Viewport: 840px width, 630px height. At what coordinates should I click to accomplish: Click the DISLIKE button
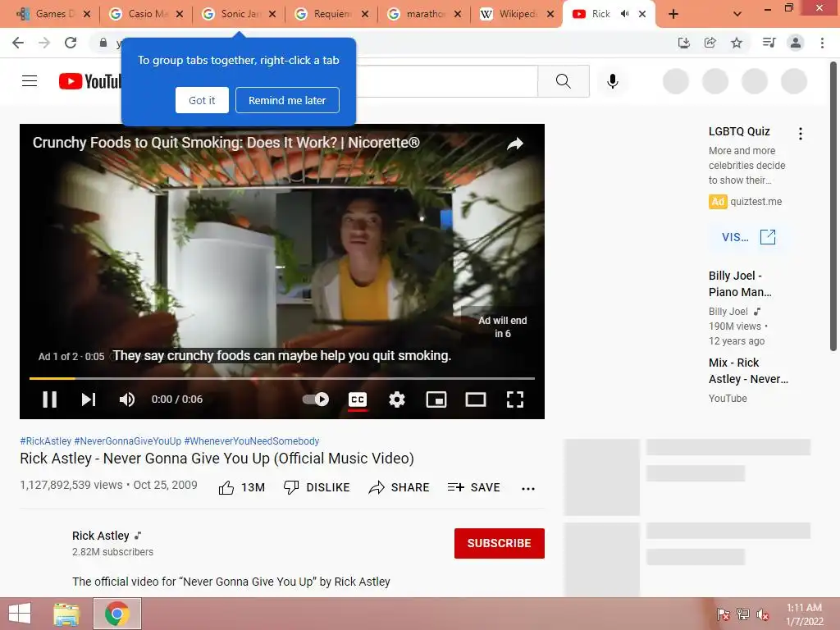[x=317, y=487]
